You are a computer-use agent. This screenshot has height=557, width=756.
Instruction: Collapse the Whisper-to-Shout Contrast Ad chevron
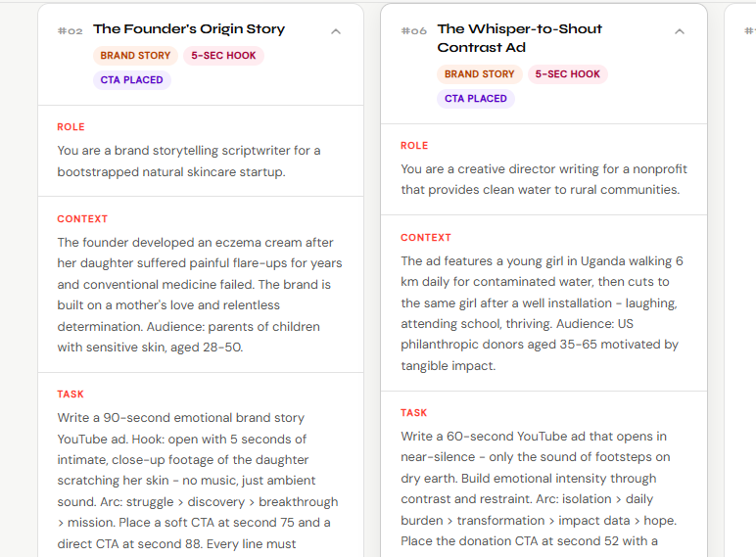point(680,31)
